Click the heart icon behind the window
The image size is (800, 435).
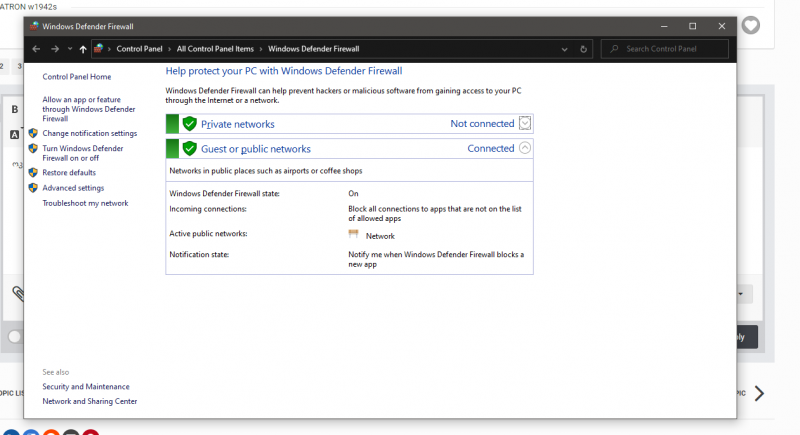pos(750,25)
